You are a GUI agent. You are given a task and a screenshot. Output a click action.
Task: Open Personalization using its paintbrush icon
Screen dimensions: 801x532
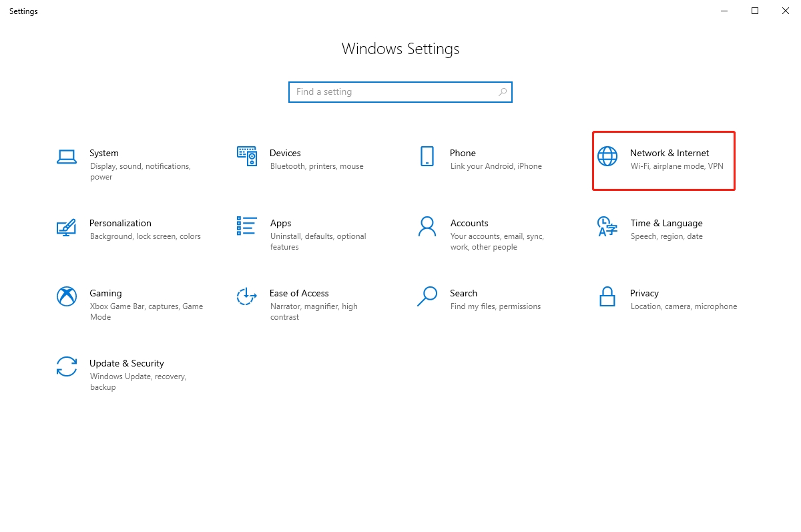[67, 227]
